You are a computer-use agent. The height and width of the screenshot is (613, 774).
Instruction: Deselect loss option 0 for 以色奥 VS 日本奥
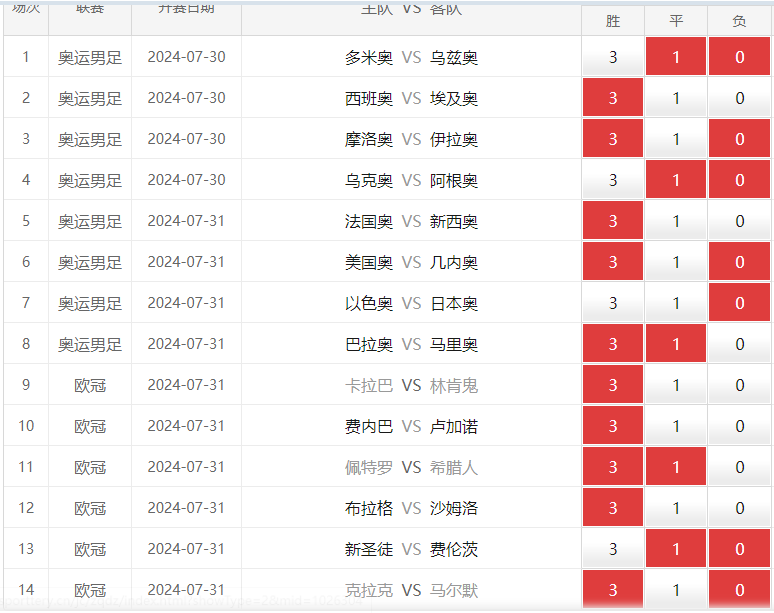coord(739,303)
